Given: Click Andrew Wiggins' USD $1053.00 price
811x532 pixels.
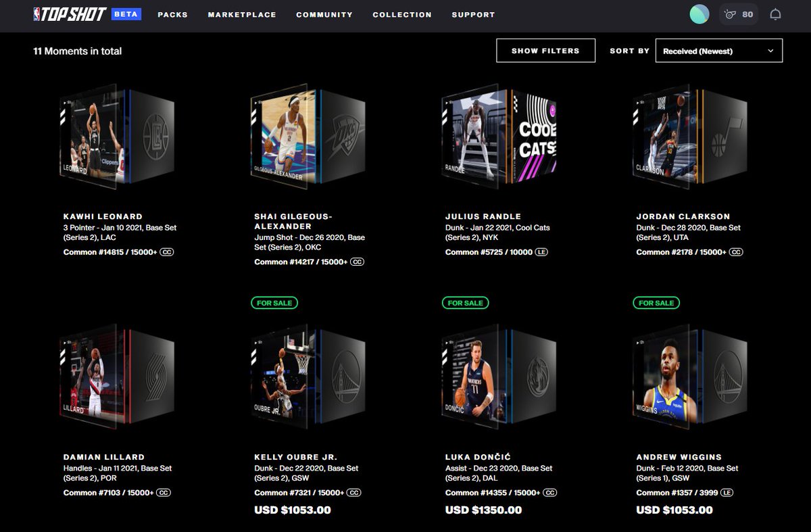Looking at the screenshot, I should coord(674,510).
